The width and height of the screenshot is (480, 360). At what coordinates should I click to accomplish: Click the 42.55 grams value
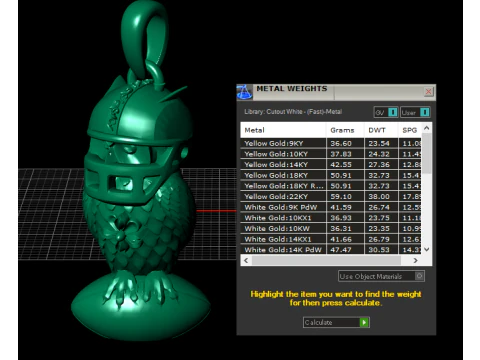pos(341,165)
